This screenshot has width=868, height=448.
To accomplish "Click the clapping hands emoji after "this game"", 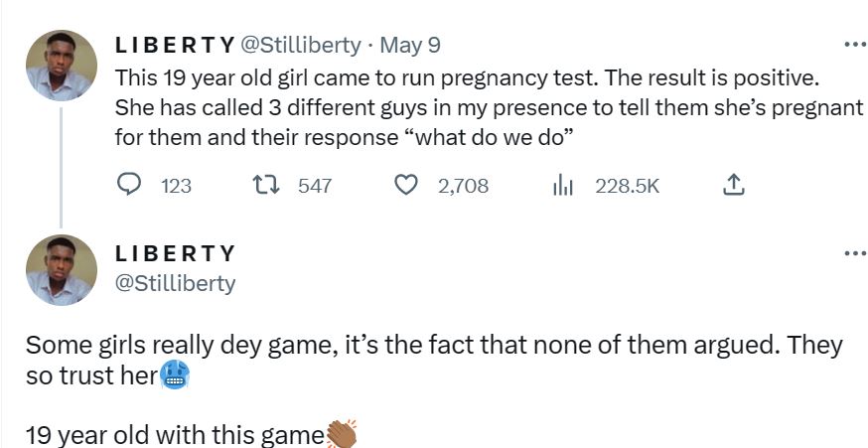I will 342,434.
